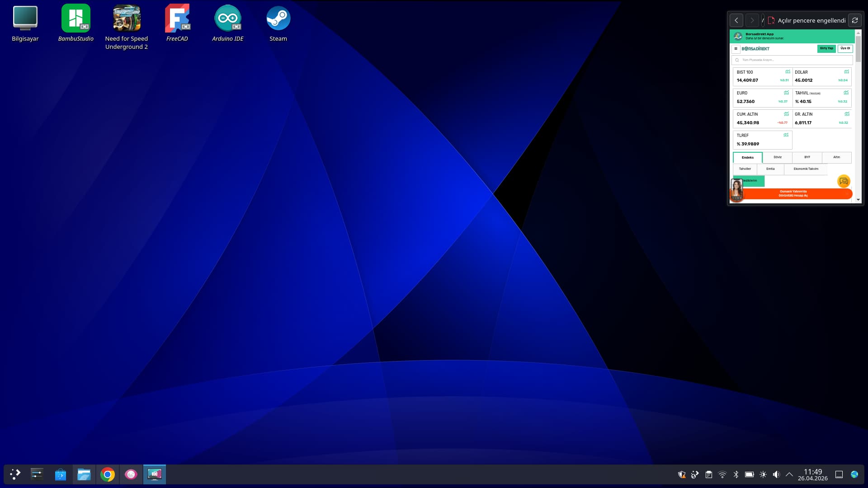Open the Borsadirekt hamburger menu
The width and height of the screenshot is (868, 488).
[736, 48]
